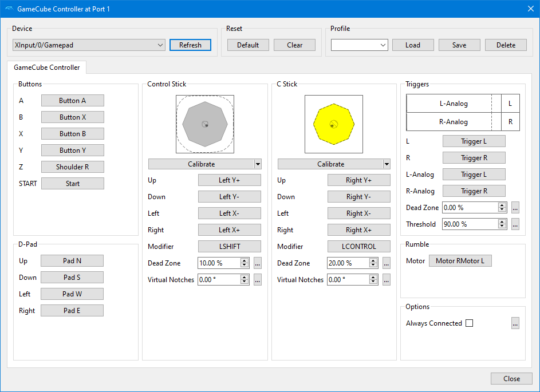Viewport: 540px width, 392px height.
Task: Click the yellow C Stick octagon display
Action: pyautogui.click(x=334, y=124)
